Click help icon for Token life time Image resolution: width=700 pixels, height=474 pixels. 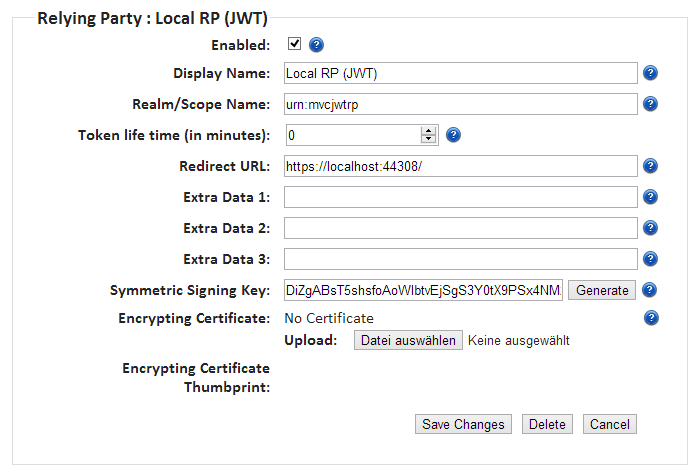(x=453, y=135)
